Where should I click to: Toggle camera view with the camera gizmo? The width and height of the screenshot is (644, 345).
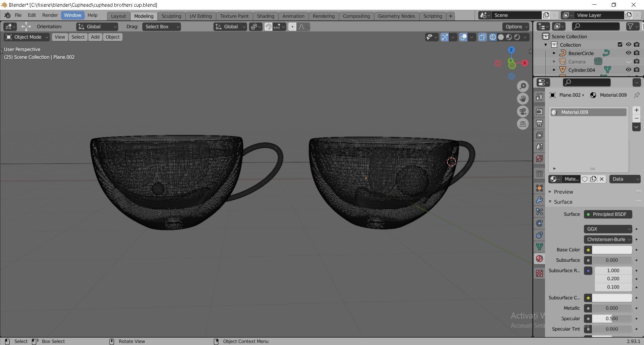[x=523, y=111]
